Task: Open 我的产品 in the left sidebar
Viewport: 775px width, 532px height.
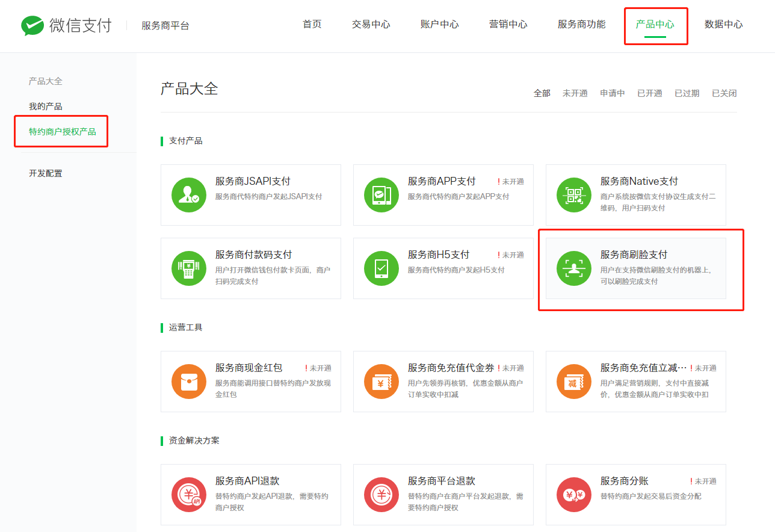Action: 46,107
